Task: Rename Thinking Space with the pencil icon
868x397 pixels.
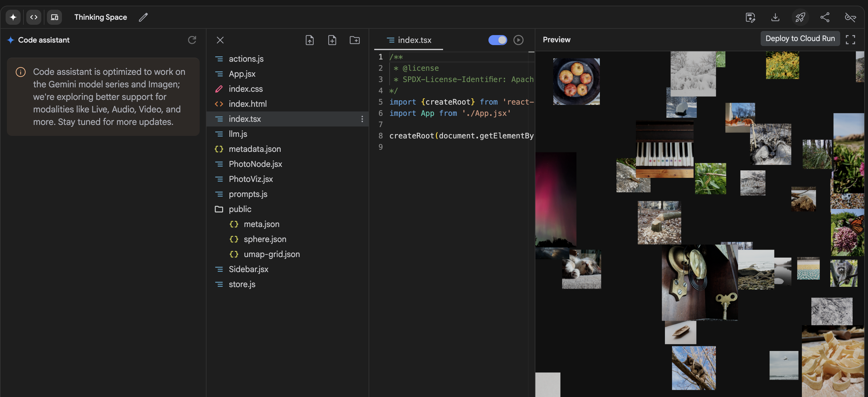Action: coord(144,17)
